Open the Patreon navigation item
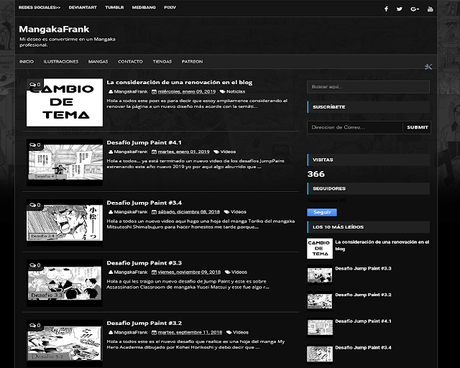 (x=192, y=62)
